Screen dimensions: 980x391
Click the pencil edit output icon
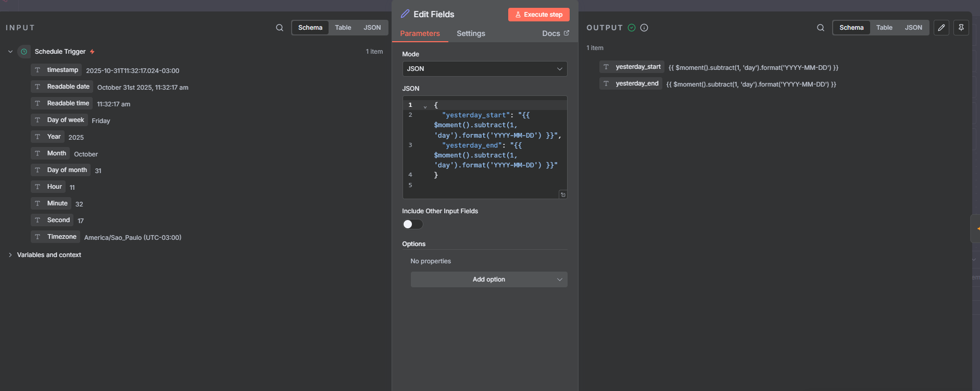[941, 28]
